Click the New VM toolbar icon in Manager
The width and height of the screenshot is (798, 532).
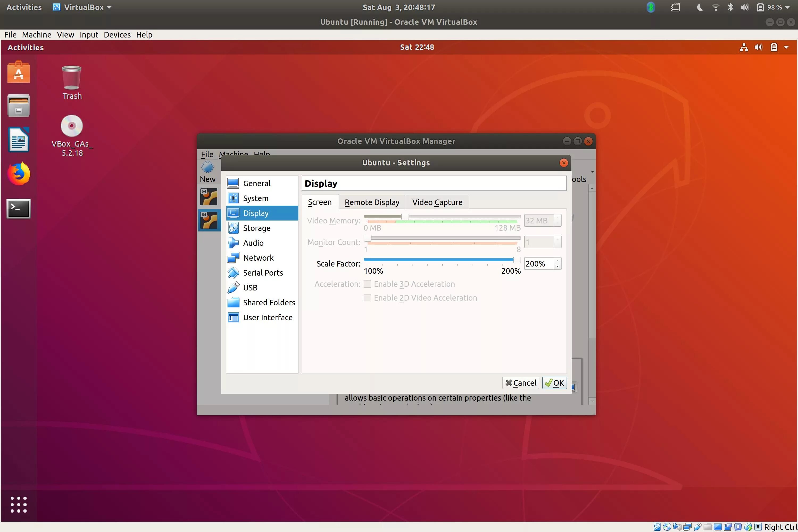[x=208, y=172]
